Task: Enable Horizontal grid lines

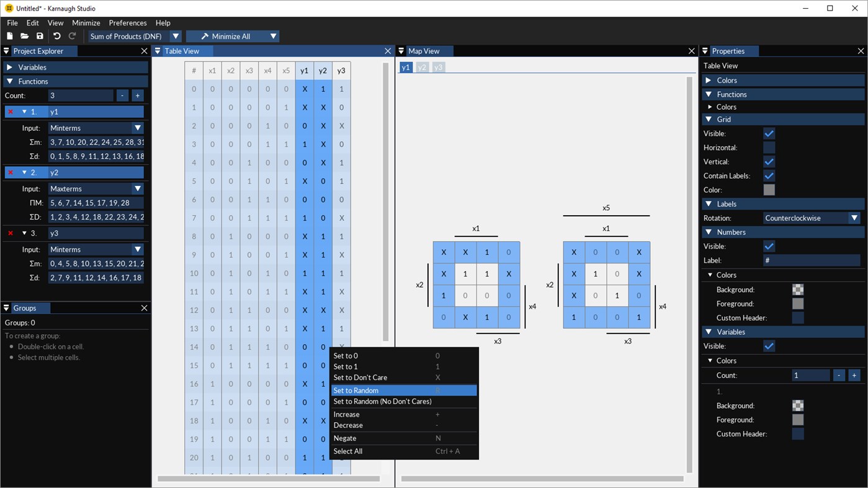Action: tap(769, 147)
